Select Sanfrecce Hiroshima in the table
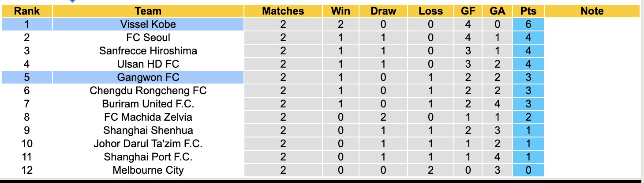Screen dimensions: 644x183 pos(148,51)
